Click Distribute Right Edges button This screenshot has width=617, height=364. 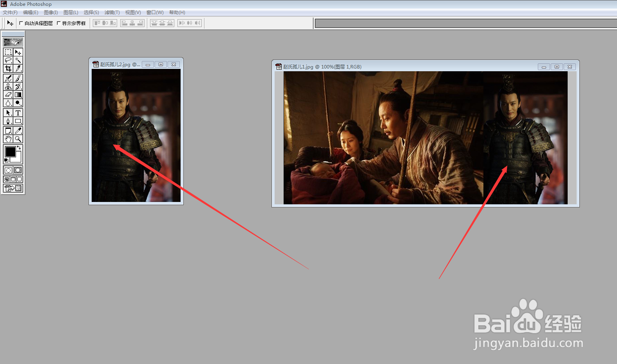[x=197, y=23]
